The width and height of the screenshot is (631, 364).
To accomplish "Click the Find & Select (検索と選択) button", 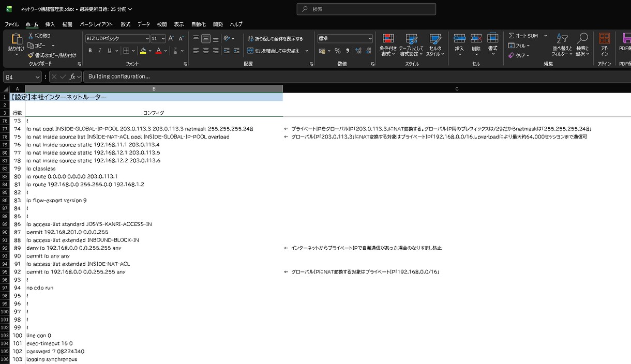I will click(583, 44).
